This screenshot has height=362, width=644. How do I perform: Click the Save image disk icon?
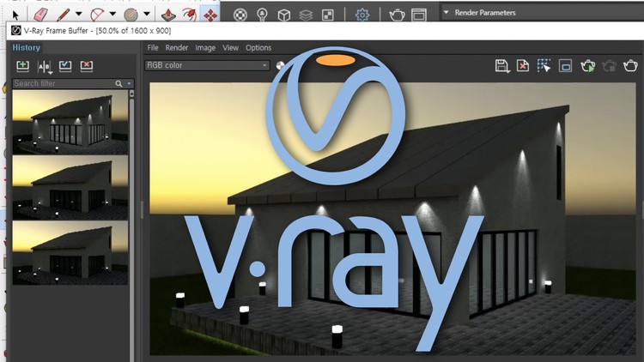coord(502,66)
